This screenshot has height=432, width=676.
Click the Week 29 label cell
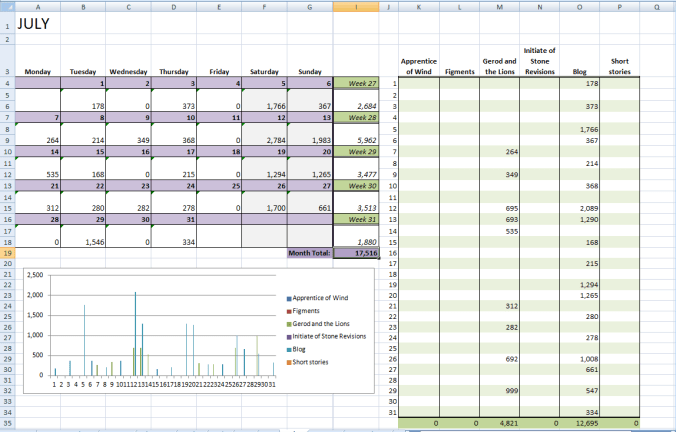click(356, 151)
